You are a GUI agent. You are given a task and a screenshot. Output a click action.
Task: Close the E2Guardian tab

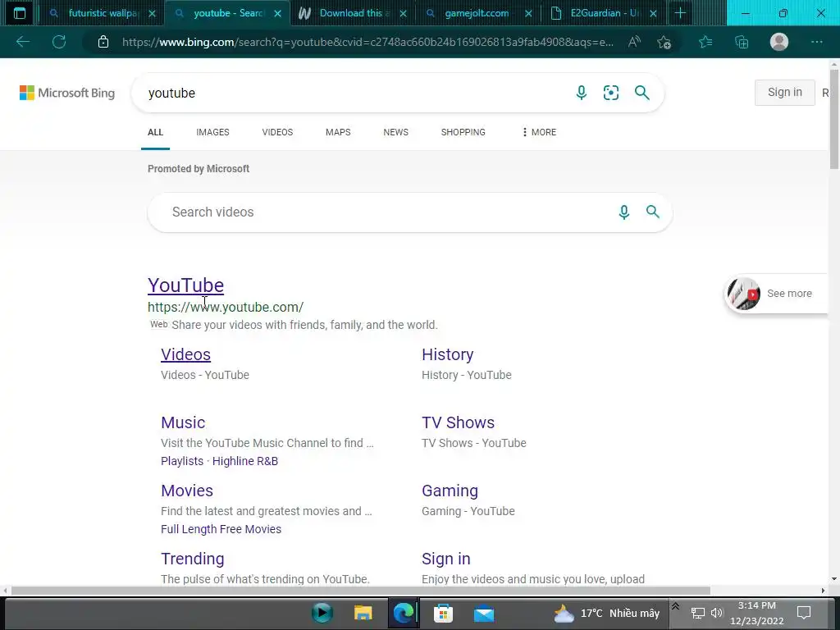tap(653, 13)
